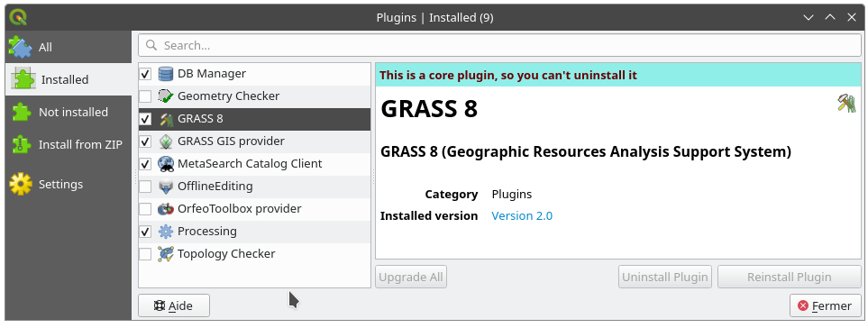Disable the Processing plugin checkbox
The image size is (868, 328).
pos(145,232)
